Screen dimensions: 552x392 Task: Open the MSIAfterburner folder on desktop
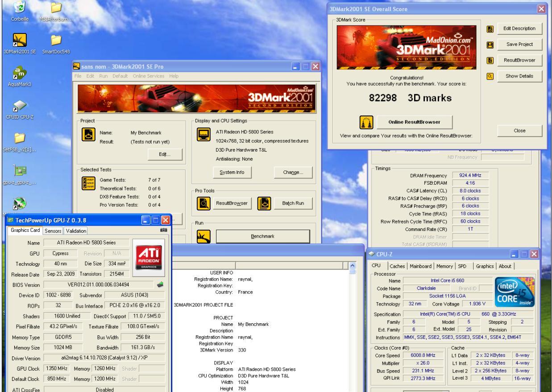[x=56, y=8]
